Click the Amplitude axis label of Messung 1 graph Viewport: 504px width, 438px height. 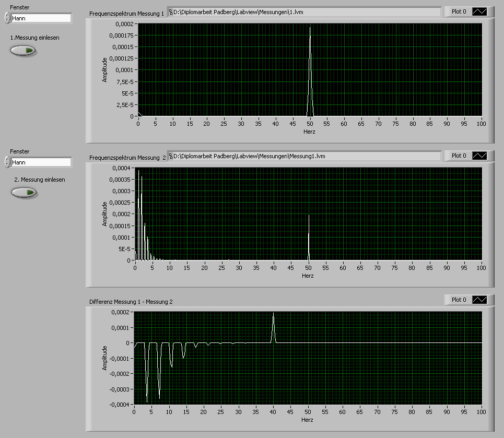click(x=104, y=70)
